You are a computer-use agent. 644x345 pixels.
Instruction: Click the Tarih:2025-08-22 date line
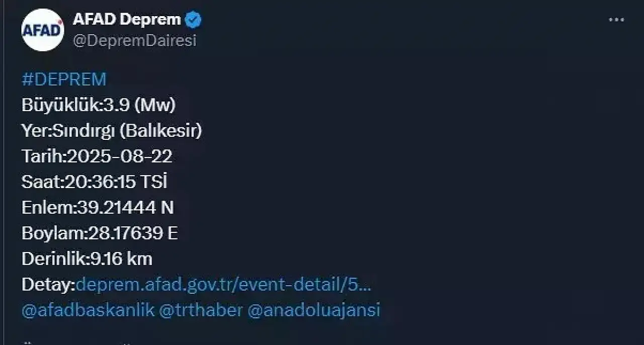(97, 156)
